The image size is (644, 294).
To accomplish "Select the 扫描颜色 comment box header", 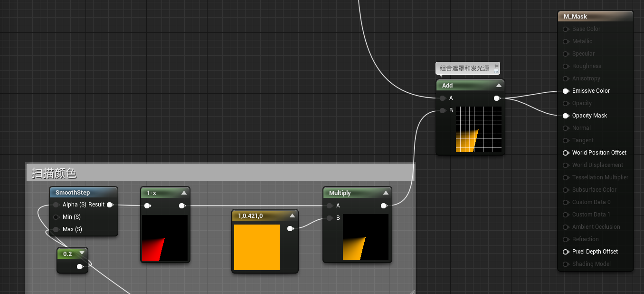I will tap(220, 173).
